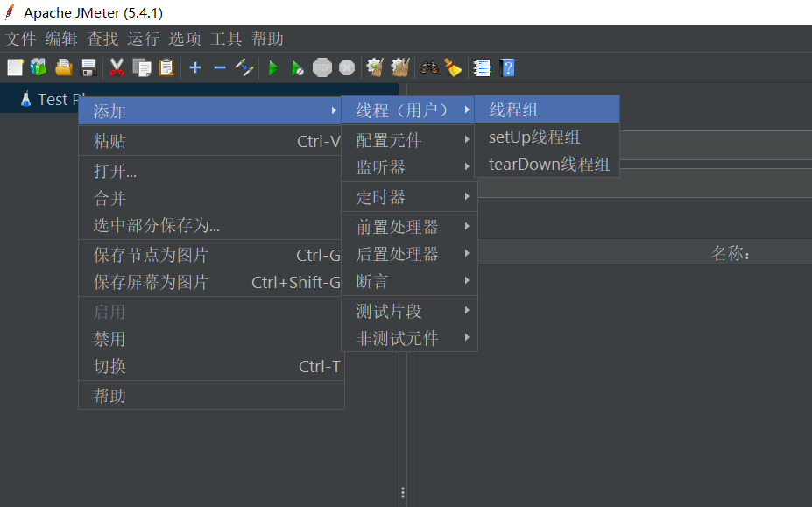Click the Search binoculars icon
The image size is (812, 507).
pos(429,67)
